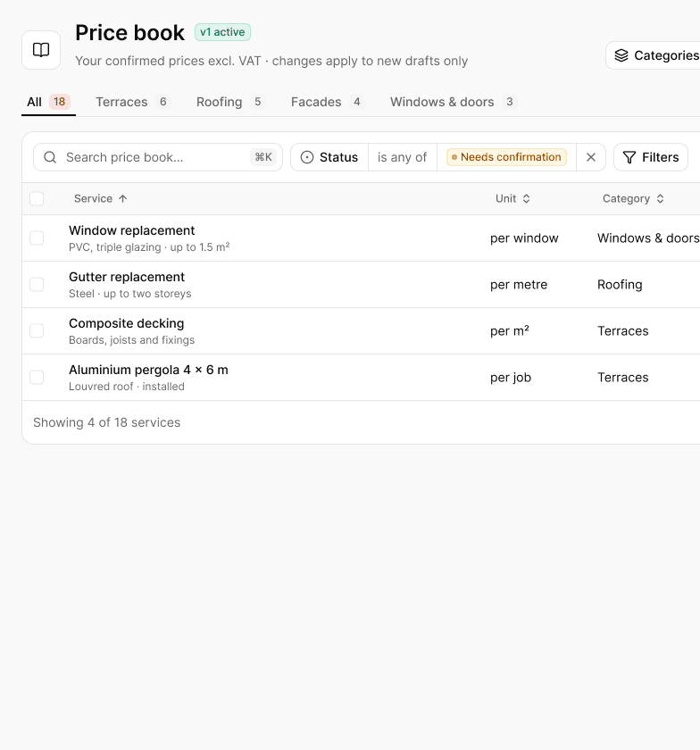This screenshot has width=700, height=750.
Task: Click the 'per job' unit cell
Action: [x=511, y=378]
